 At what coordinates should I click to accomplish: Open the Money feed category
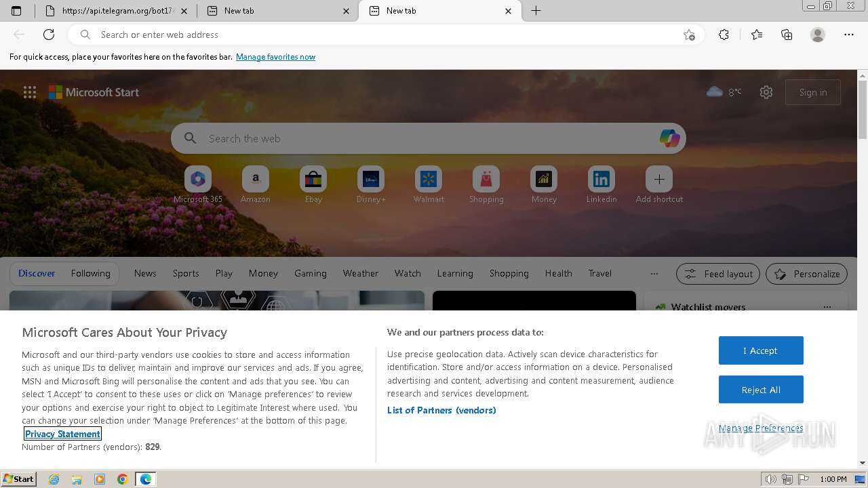263,273
